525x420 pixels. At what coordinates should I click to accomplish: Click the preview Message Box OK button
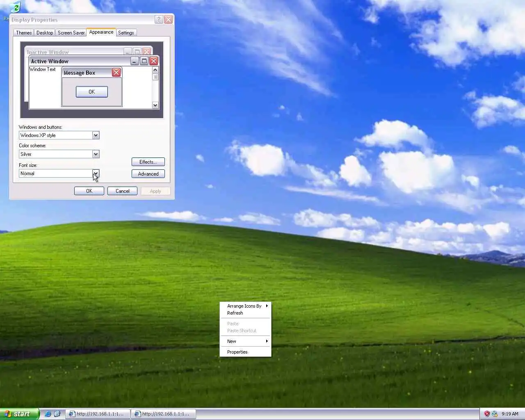coord(92,92)
